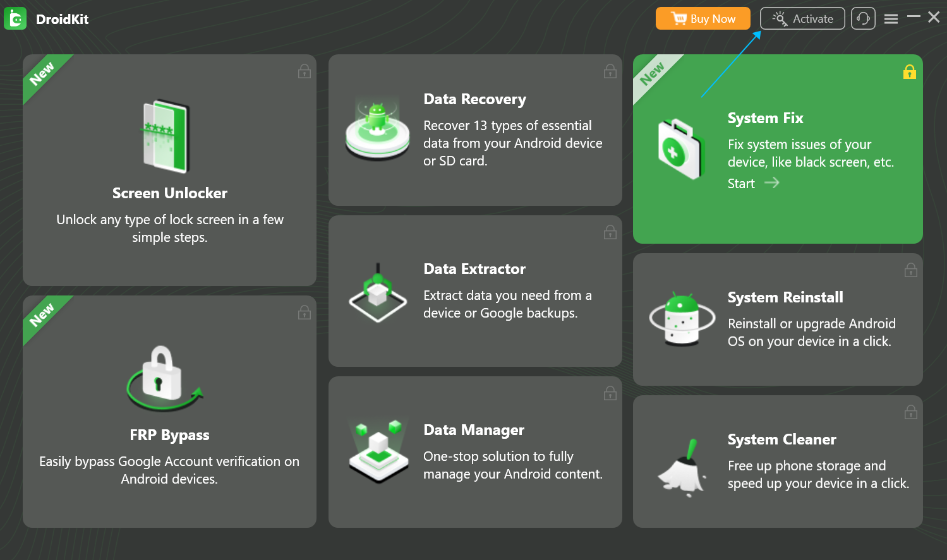The image size is (947, 560).
Task: Click the Data Recovery Android icon
Action: pos(377,128)
